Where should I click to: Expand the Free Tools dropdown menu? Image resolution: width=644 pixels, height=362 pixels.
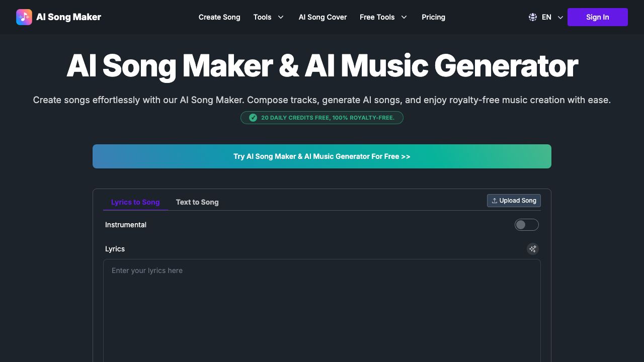[x=384, y=17]
